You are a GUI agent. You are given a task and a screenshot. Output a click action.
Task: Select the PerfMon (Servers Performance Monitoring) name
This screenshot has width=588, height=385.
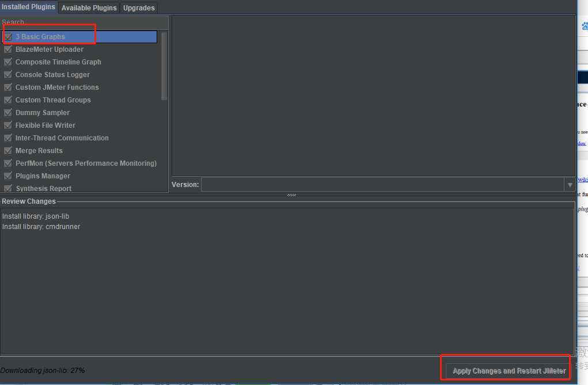coord(86,163)
